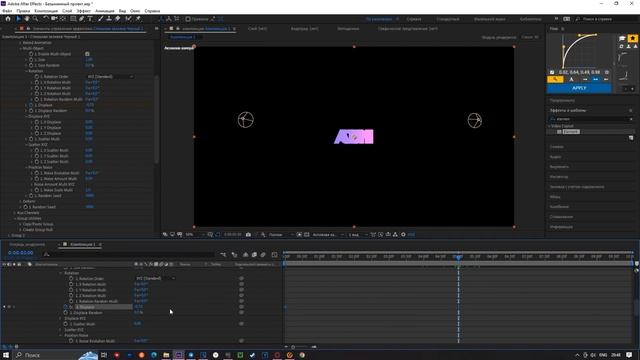
Task: Toggle stopwatch for Scatter Multi in timeline
Action: point(66,324)
